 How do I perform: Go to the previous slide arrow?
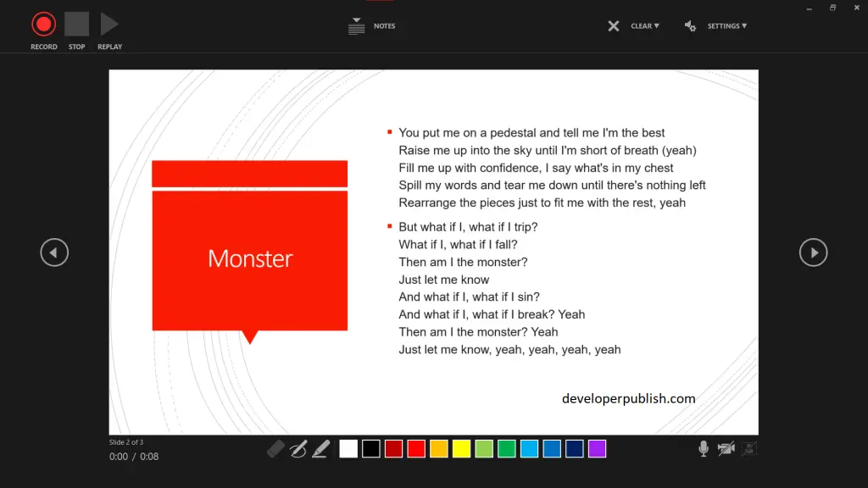[54, 252]
